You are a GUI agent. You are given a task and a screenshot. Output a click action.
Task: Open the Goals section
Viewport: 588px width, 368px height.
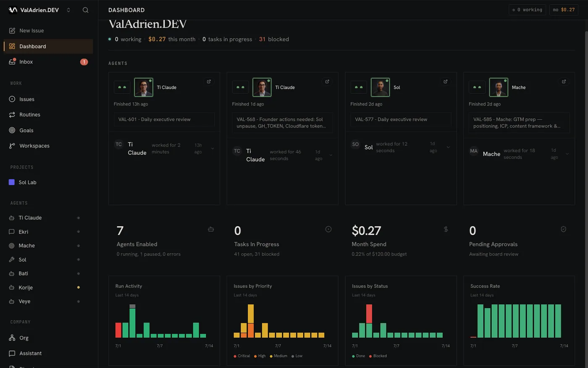(48, 130)
